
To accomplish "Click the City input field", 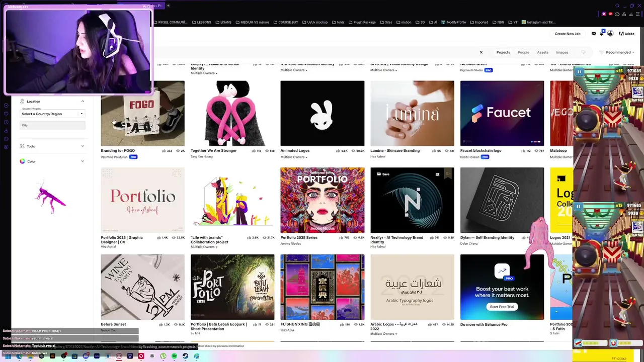I will point(52,125).
